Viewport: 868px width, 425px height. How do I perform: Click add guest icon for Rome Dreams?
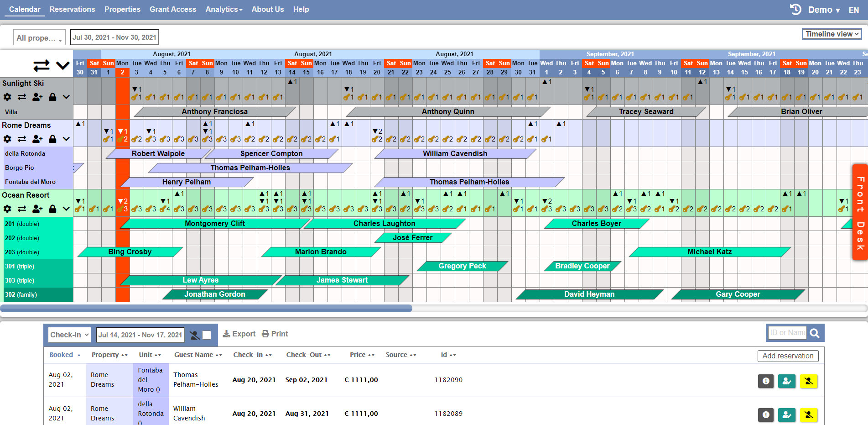point(37,139)
